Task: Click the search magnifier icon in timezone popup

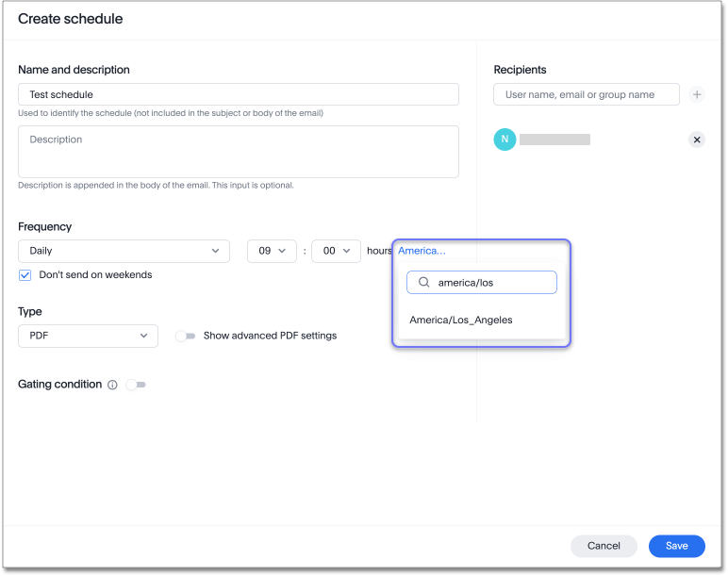Action: [423, 283]
